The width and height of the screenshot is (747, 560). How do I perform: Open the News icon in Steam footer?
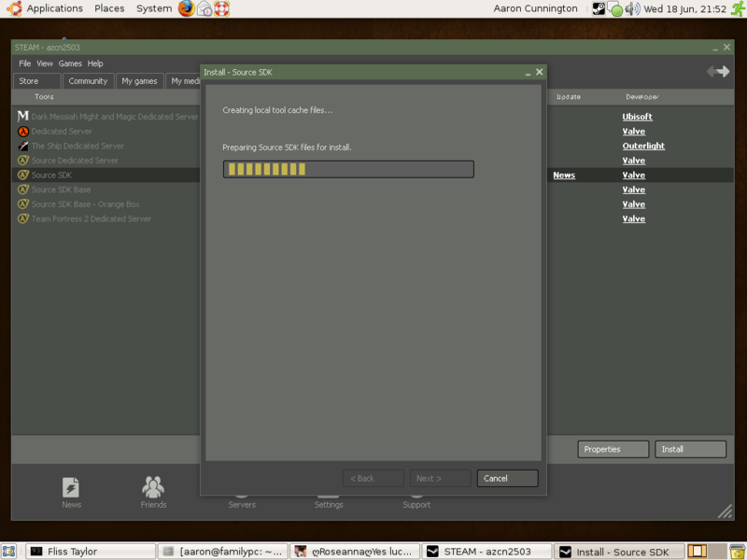point(71,487)
